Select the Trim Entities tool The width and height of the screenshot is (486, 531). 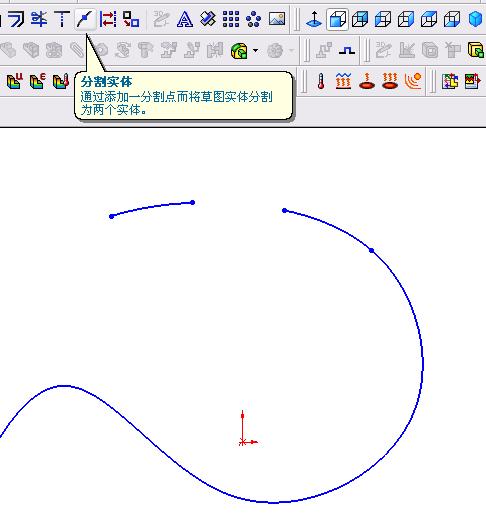click(39, 19)
